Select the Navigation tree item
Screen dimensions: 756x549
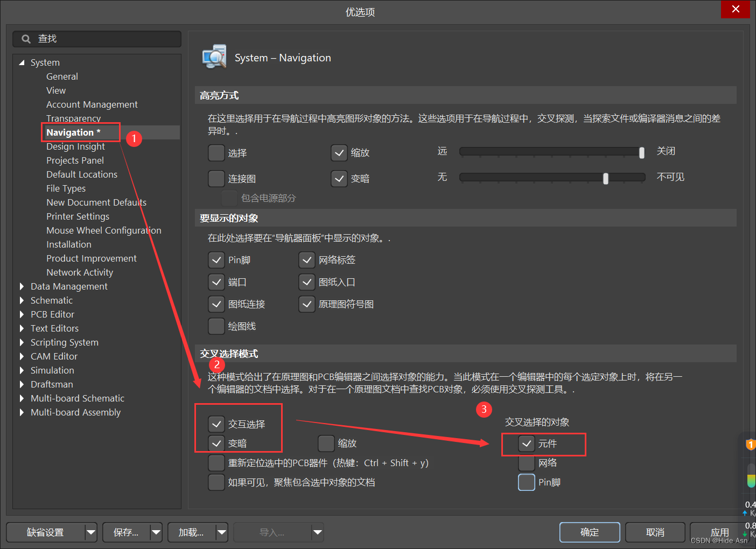(x=73, y=132)
